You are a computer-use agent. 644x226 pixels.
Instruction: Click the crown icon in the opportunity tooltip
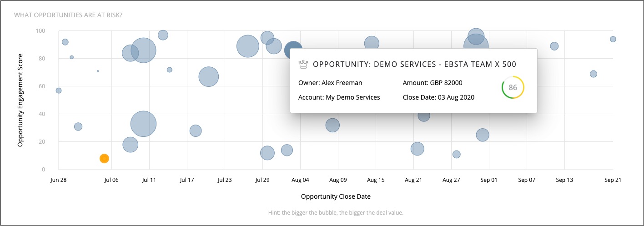point(303,64)
